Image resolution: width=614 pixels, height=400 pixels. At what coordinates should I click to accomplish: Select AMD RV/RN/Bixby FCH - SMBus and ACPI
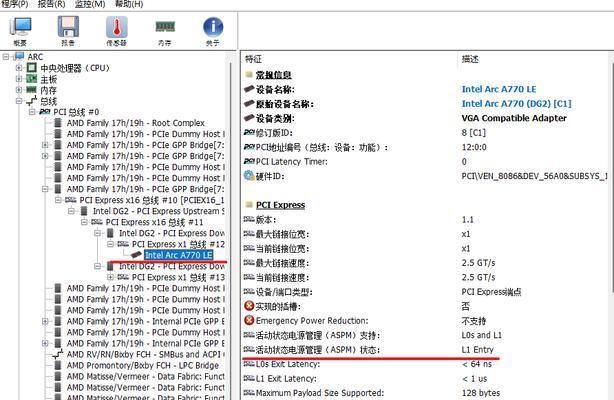[146, 354]
